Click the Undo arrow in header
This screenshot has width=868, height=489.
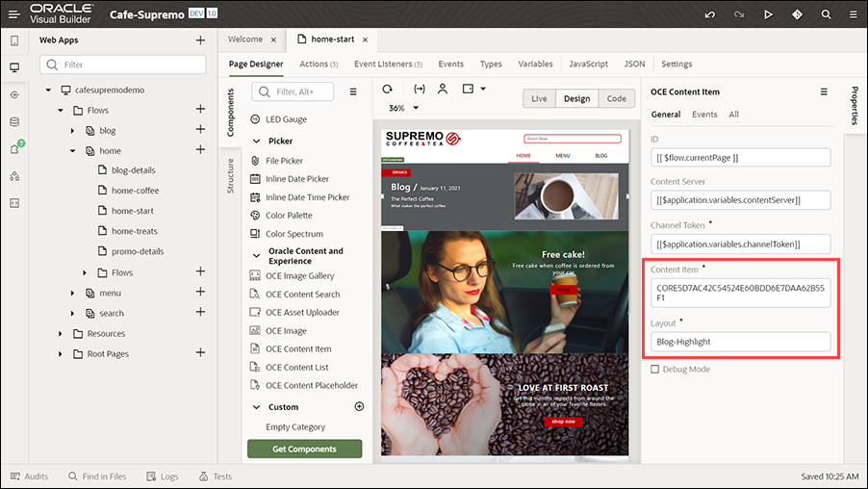[x=709, y=15]
